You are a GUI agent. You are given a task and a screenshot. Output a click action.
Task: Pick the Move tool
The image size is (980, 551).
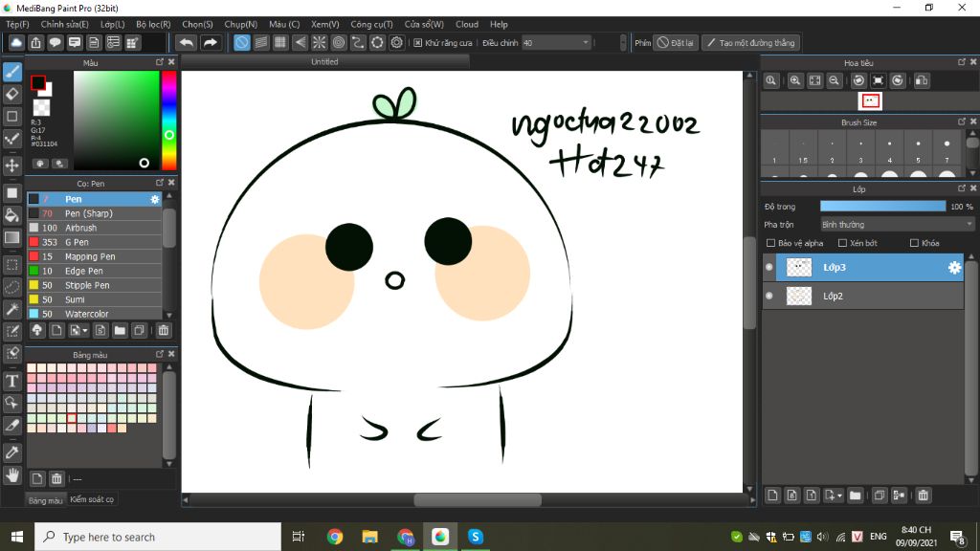click(12, 165)
